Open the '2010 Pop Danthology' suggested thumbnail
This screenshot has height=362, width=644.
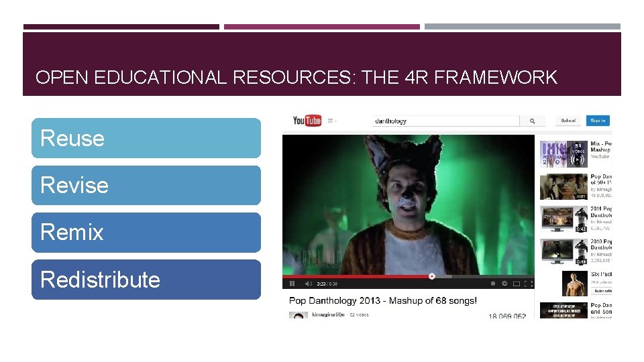pyautogui.click(x=563, y=251)
